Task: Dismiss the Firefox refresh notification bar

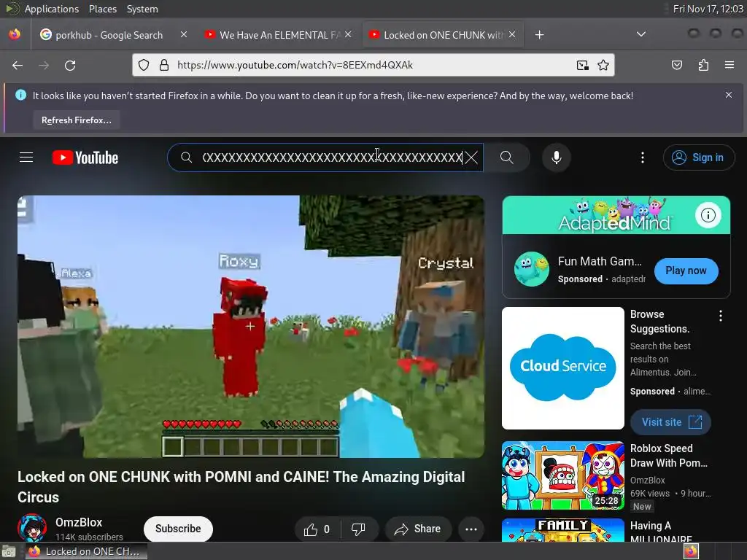Action: coord(729,96)
